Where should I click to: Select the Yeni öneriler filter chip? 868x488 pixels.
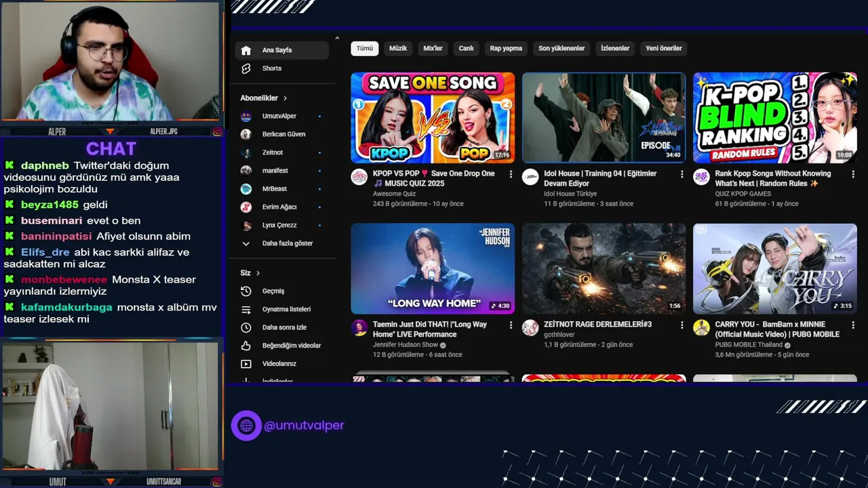(664, 48)
